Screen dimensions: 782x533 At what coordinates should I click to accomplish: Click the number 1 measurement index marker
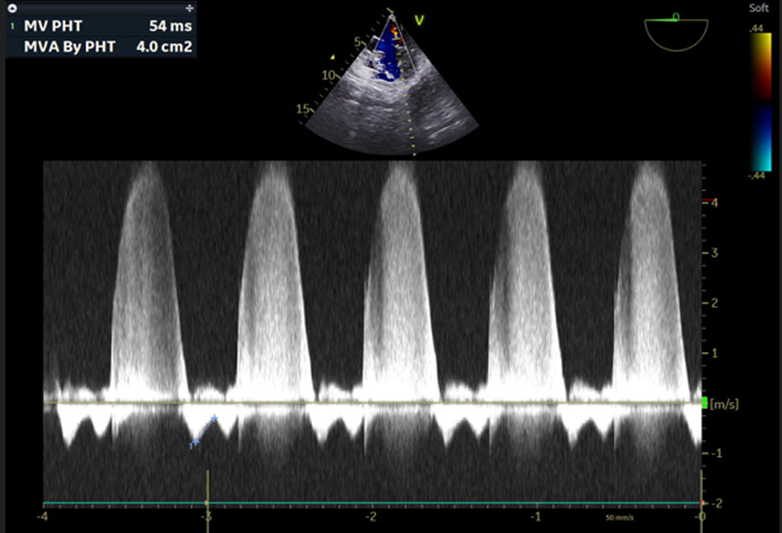tap(12, 26)
